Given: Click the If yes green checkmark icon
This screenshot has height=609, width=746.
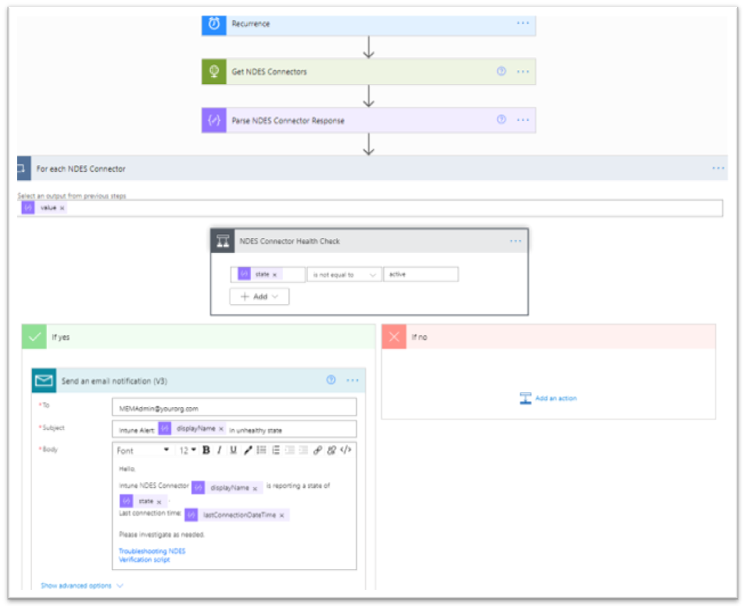Looking at the screenshot, I should (x=34, y=337).
